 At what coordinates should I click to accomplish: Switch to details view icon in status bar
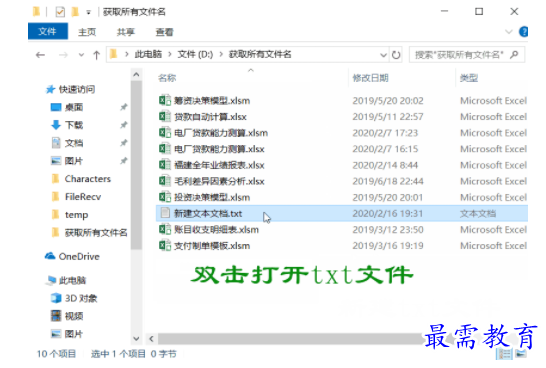[504, 354]
